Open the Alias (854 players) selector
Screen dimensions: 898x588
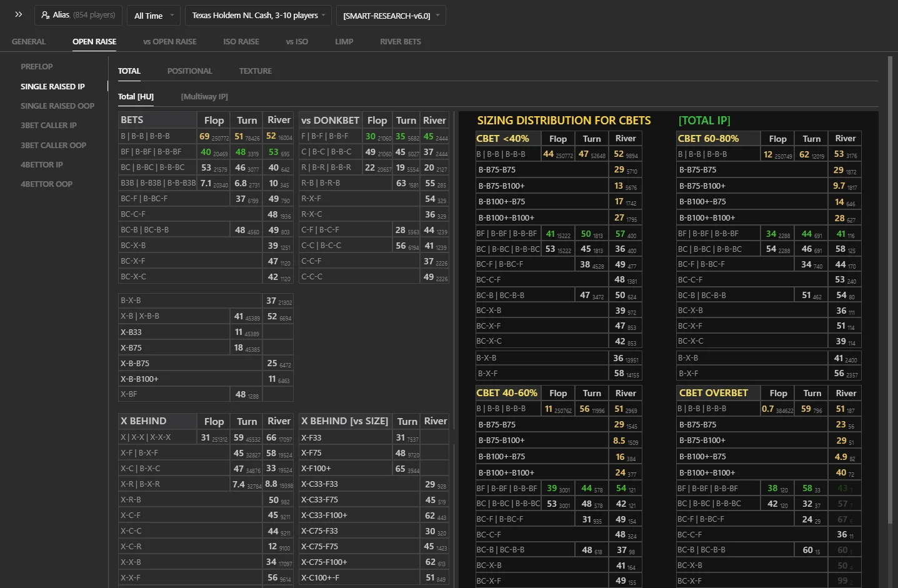pyautogui.click(x=78, y=15)
